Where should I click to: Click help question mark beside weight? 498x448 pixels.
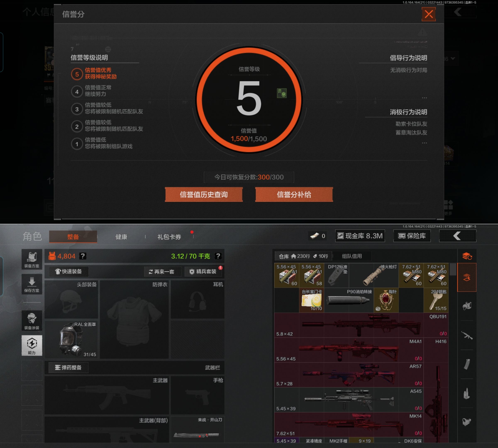[218, 256]
